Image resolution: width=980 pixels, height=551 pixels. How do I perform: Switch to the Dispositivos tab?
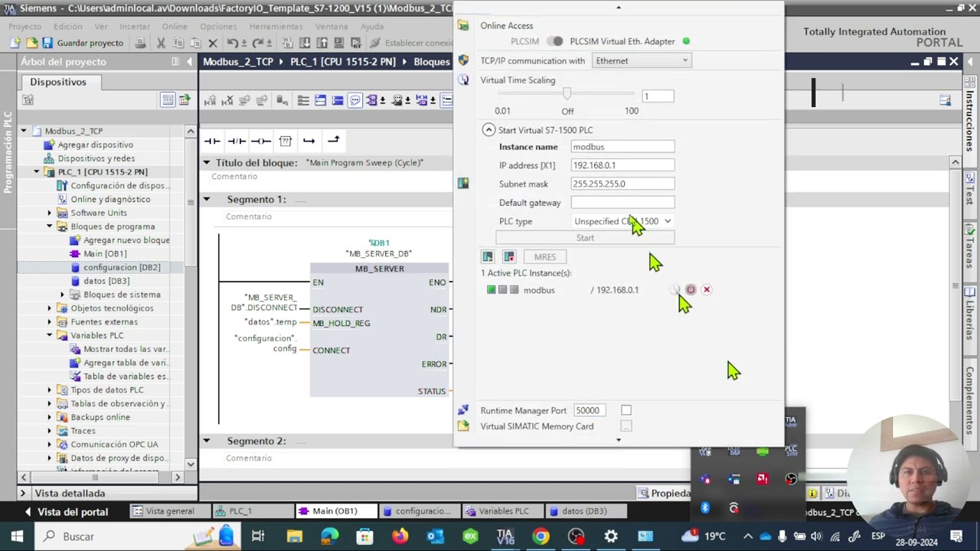(x=58, y=82)
